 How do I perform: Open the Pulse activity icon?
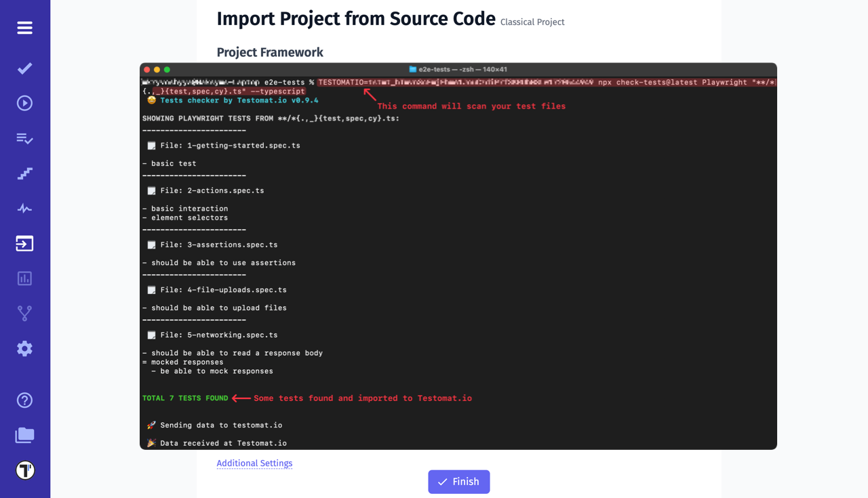pos(24,208)
